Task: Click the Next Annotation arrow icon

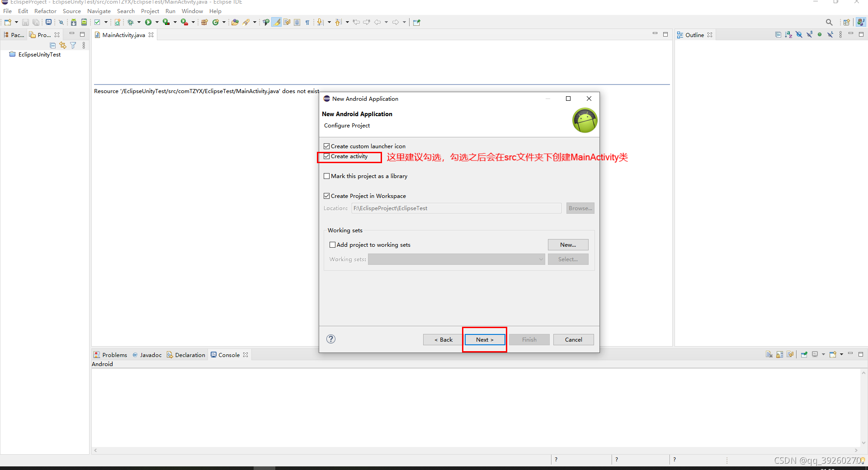Action: tap(320, 22)
